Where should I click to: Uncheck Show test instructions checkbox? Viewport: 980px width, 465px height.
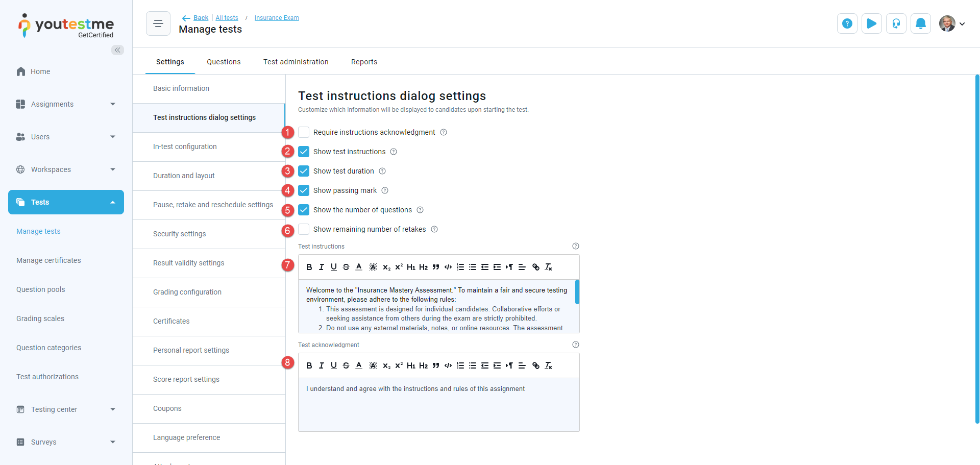304,152
